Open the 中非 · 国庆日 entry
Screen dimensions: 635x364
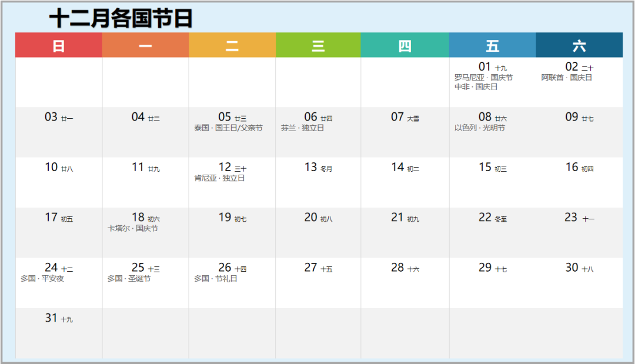point(476,87)
